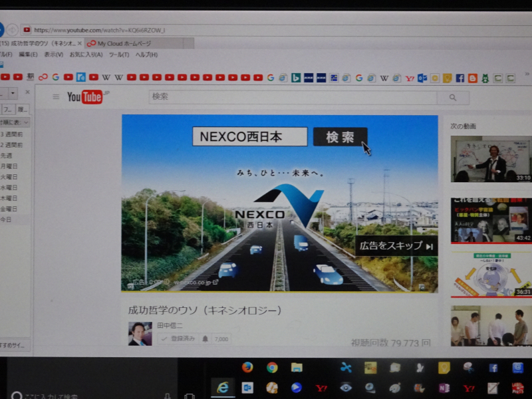Open the Facebook favorite in favorites bar
Image resolution: width=532 pixels, height=399 pixels.
pos(460,78)
